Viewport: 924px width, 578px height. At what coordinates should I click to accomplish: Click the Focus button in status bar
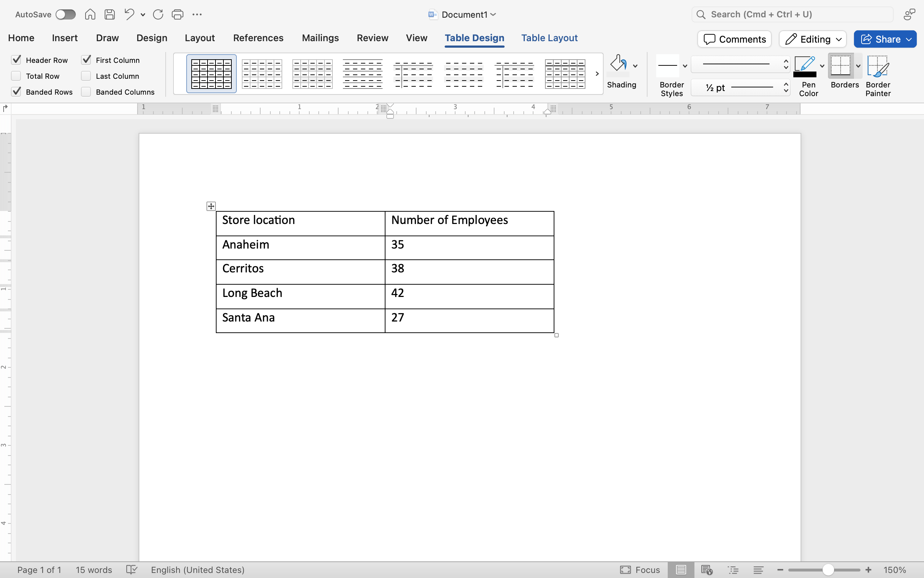[640, 570]
